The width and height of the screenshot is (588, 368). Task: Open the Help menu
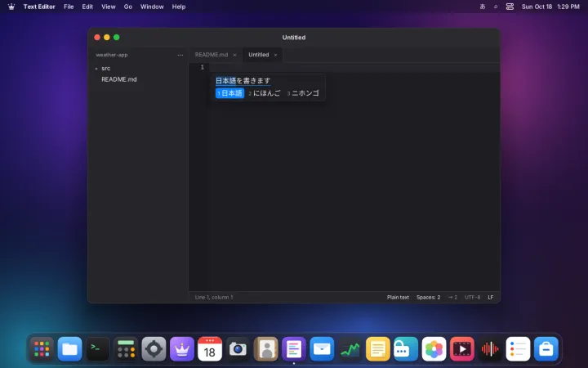coord(179,7)
